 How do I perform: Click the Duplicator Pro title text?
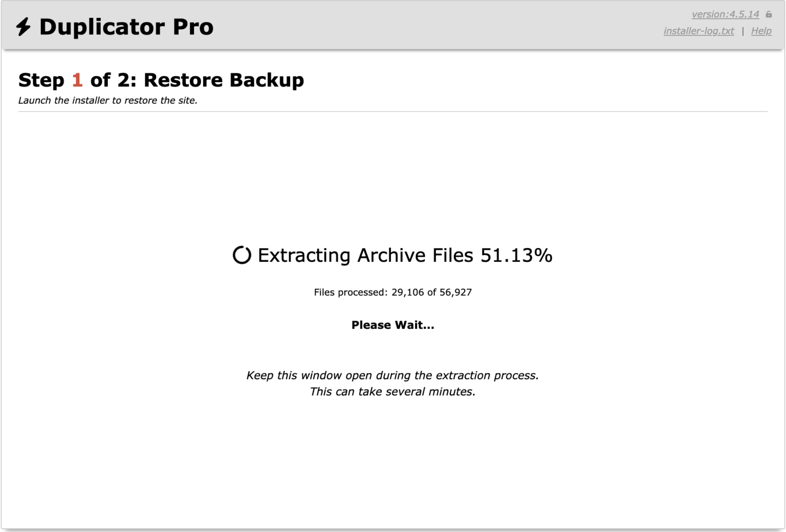(127, 27)
